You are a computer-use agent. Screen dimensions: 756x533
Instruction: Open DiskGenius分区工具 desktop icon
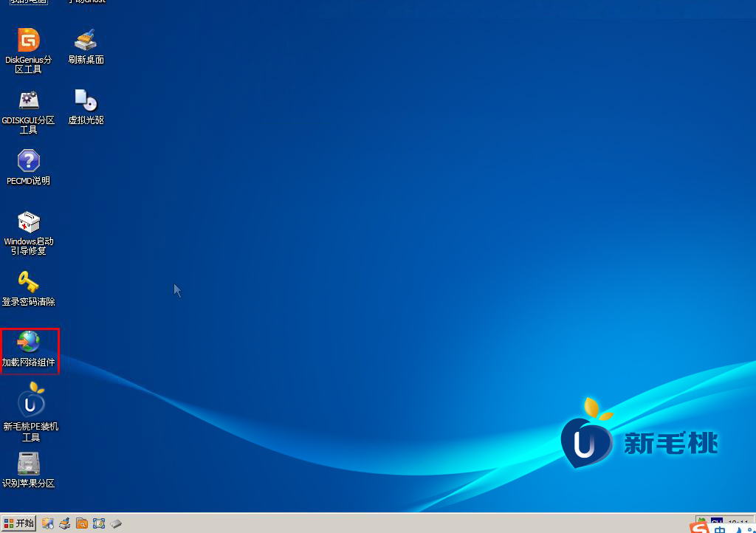(x=29, y=50)
